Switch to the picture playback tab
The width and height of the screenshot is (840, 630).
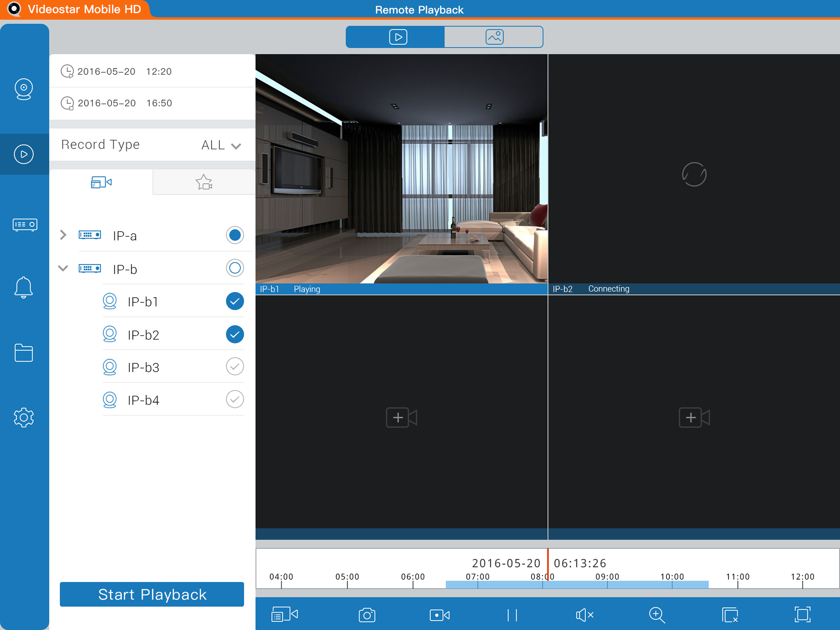[494, 37]
